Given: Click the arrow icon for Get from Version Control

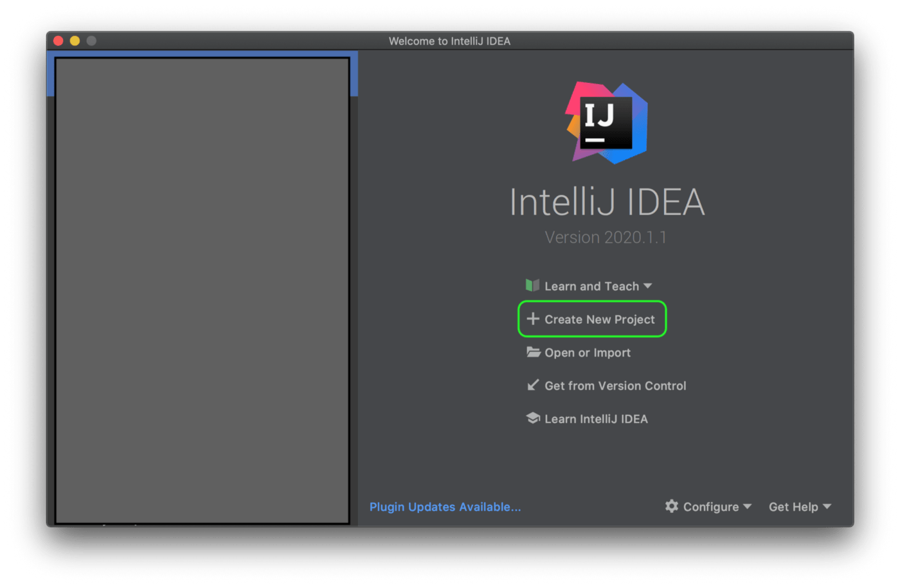Looking at the screenshot, I should [533, 385].
